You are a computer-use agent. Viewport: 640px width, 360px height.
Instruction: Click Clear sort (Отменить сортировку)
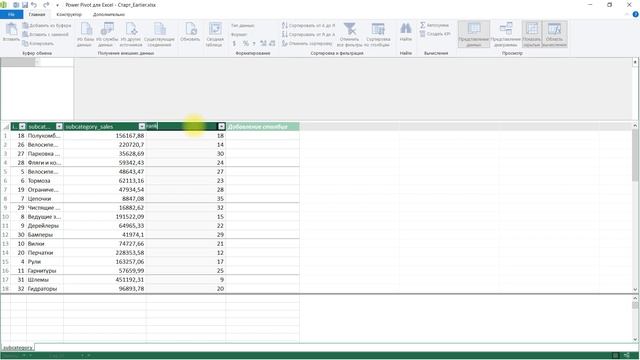click(x=307, y=43)
